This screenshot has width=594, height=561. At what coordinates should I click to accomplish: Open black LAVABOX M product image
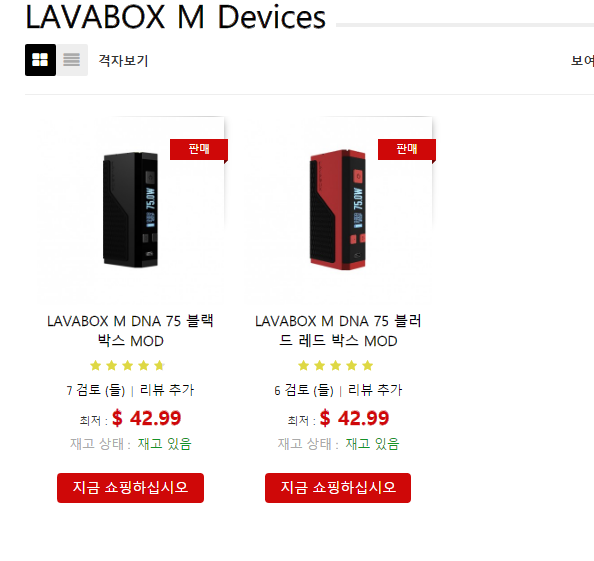point(131,210)
